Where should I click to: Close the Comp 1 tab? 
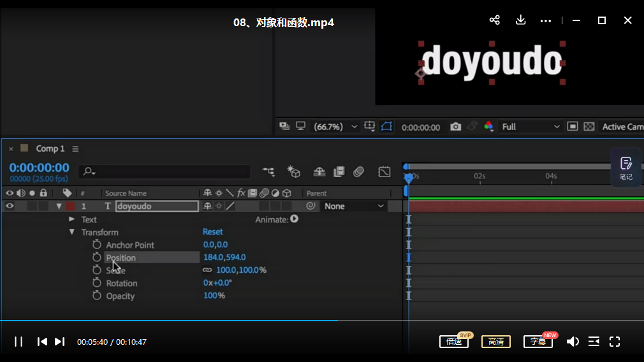[11, 148]
